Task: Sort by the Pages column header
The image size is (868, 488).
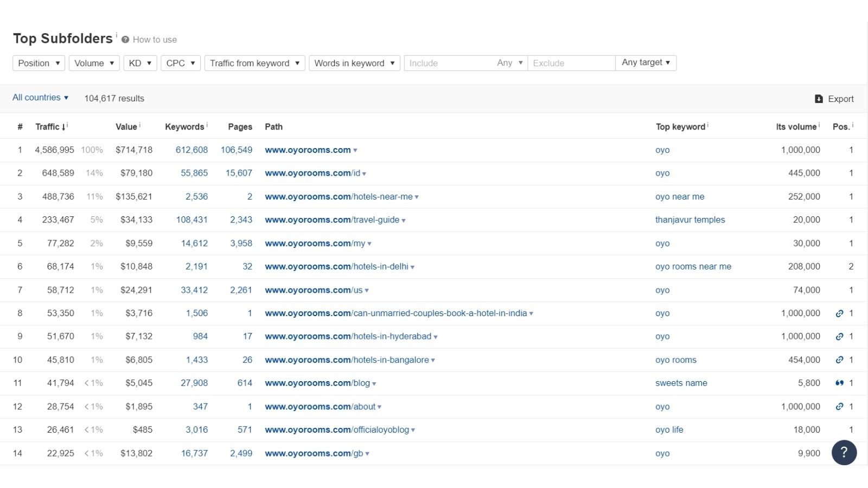Action: (x=240, y=126)
